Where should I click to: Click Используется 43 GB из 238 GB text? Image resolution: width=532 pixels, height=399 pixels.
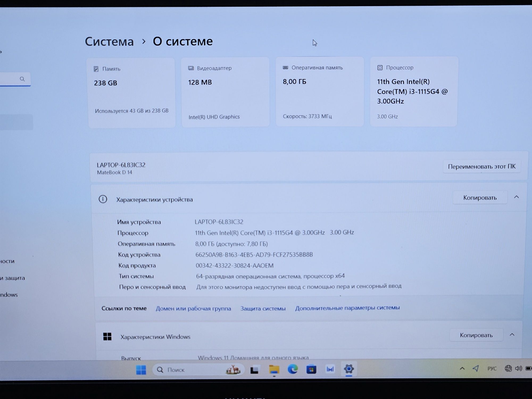pyautogui.click(x=132, y=111)
